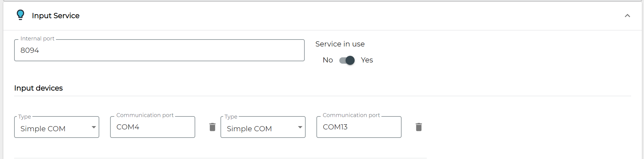Click the "Yes" label beside the switch
The width and height of the screenshot is (644, 159).
367,60
